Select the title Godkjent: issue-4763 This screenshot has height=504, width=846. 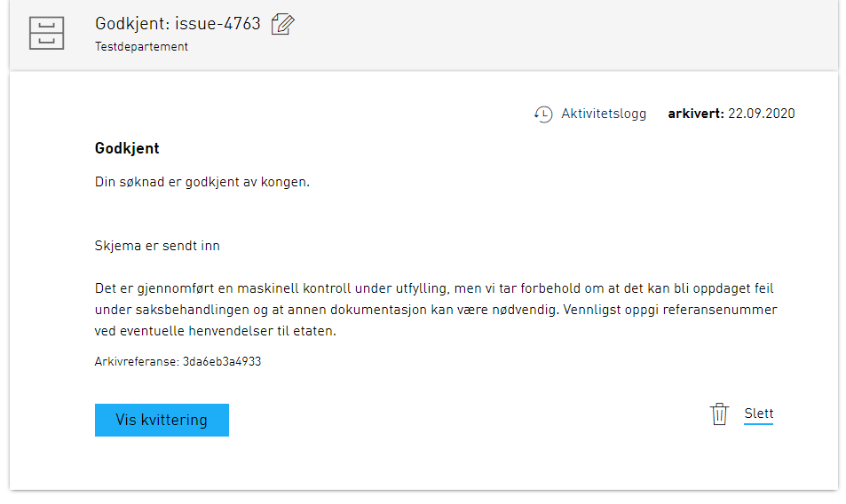tap(178, 24)
